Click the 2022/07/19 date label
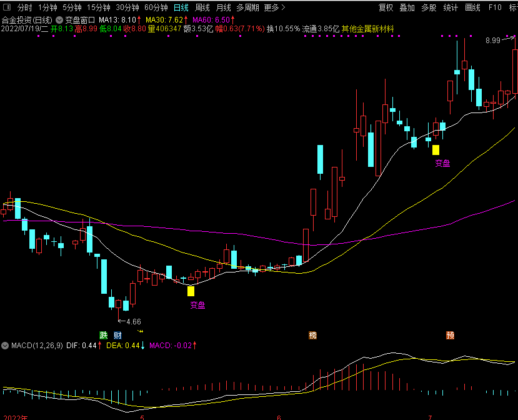The image size is (518, 420). click(x=25, y=29)
